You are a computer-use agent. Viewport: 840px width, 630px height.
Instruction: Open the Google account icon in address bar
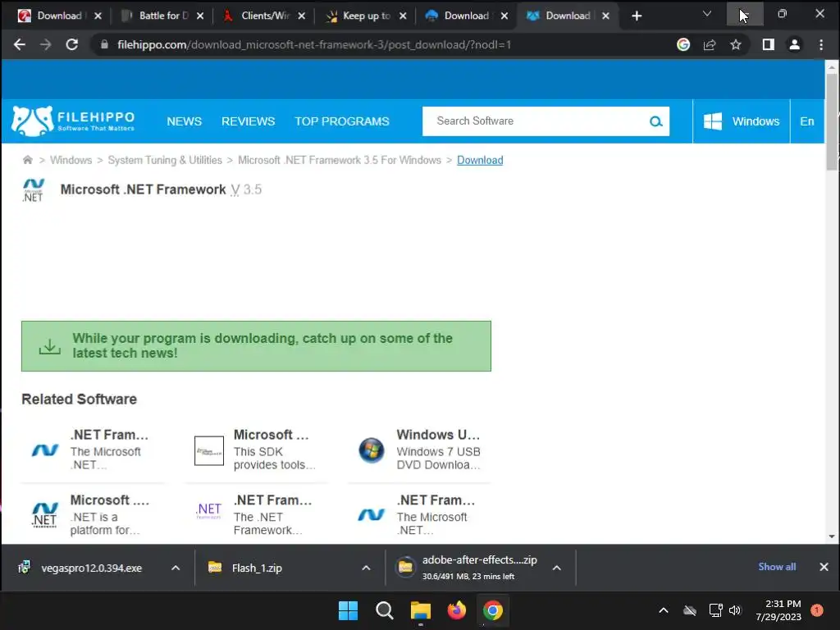[683, 44]
